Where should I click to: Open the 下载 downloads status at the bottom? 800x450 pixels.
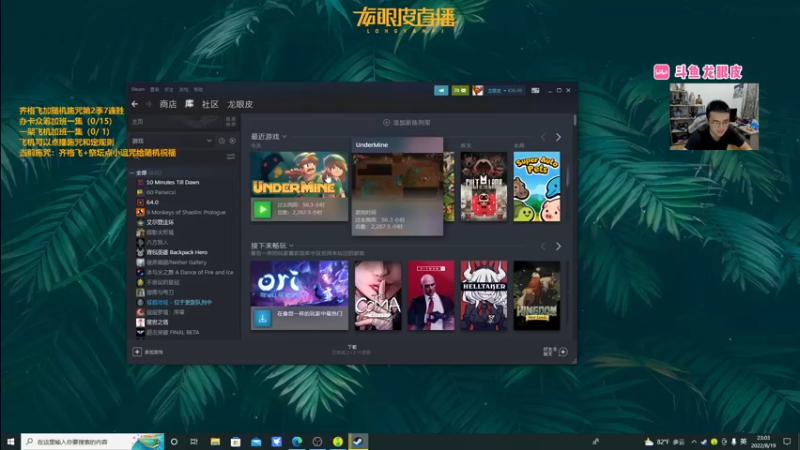pyautogui.click(x=352, y=349)
